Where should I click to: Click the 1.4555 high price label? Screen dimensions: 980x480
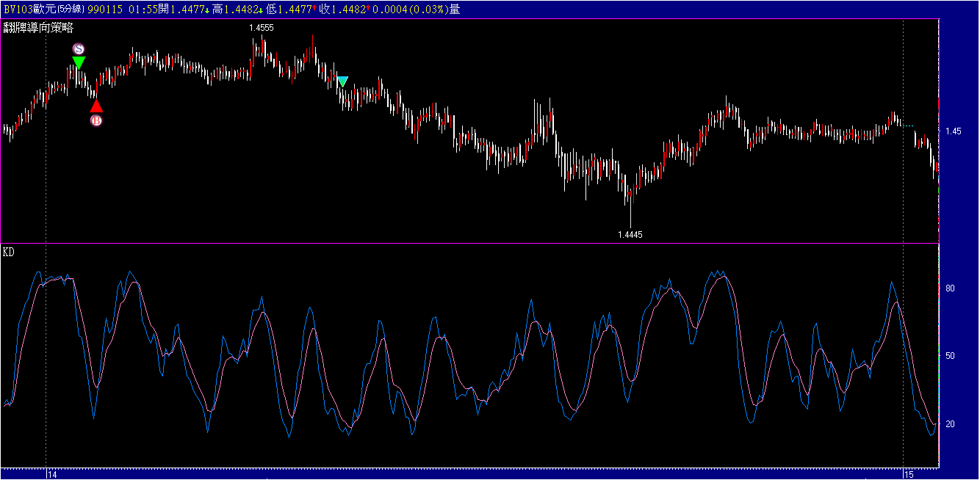(262, 28)
